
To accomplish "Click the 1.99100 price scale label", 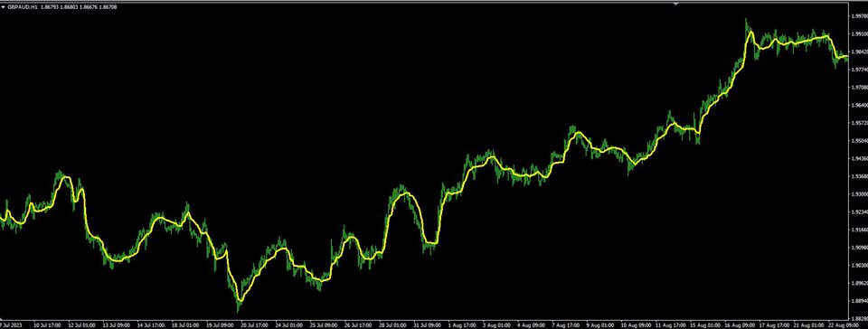I will [x=860, y=33].
